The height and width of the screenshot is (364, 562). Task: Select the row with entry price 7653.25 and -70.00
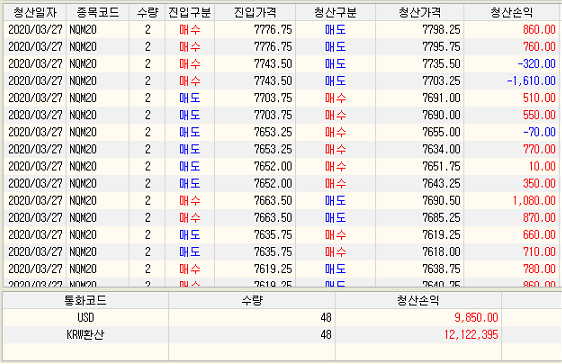281,132
